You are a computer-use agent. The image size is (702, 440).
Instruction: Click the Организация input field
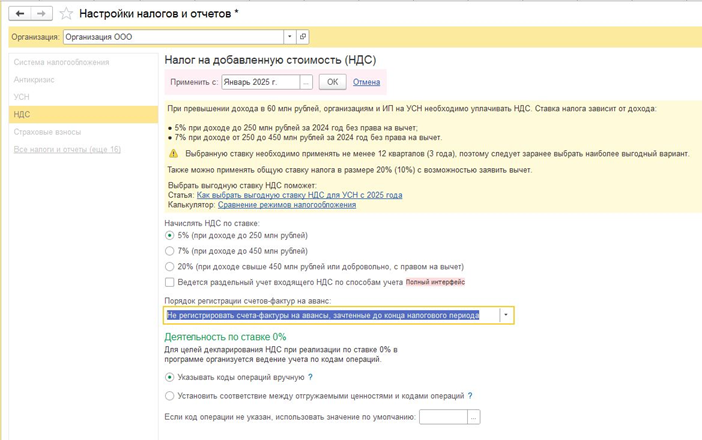point(173,37)
